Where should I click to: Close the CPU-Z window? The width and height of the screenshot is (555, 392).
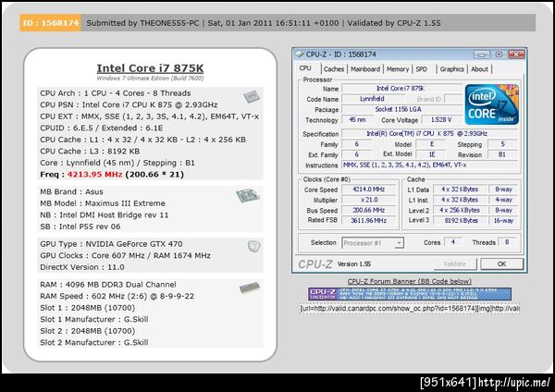516,55
